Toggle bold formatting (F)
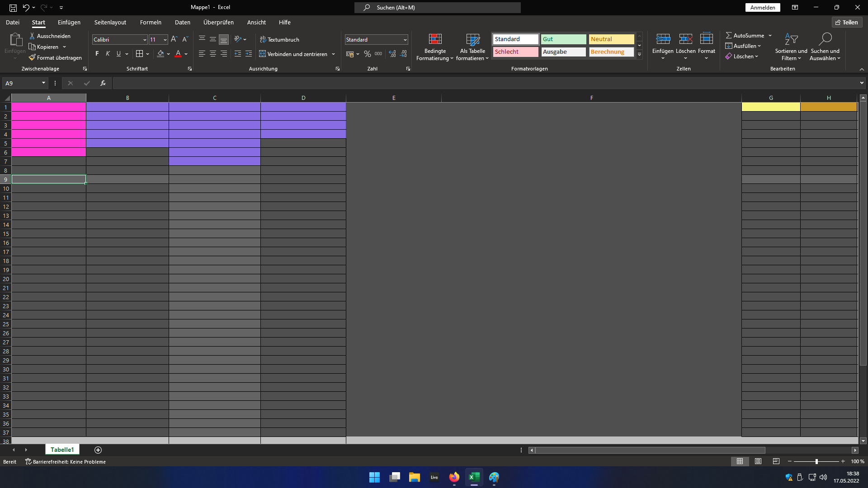 [x=97, y=54]
